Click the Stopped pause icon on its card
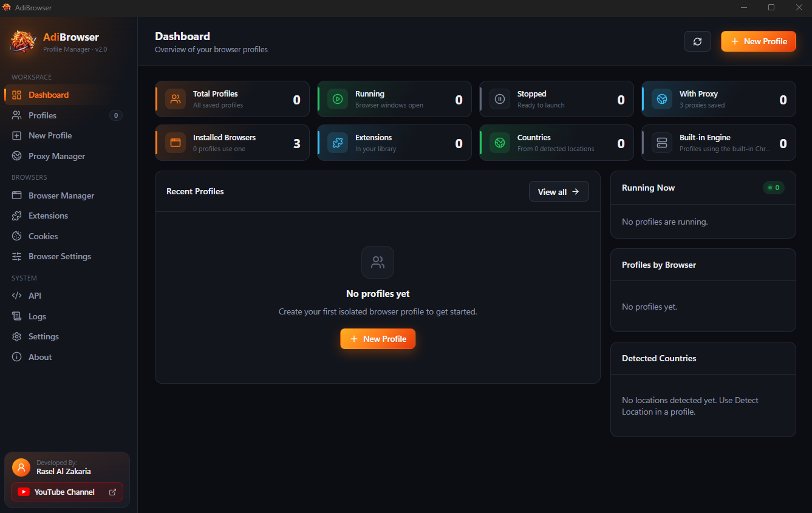The height and width of the screenshot is (513, 812). (500, 99)
